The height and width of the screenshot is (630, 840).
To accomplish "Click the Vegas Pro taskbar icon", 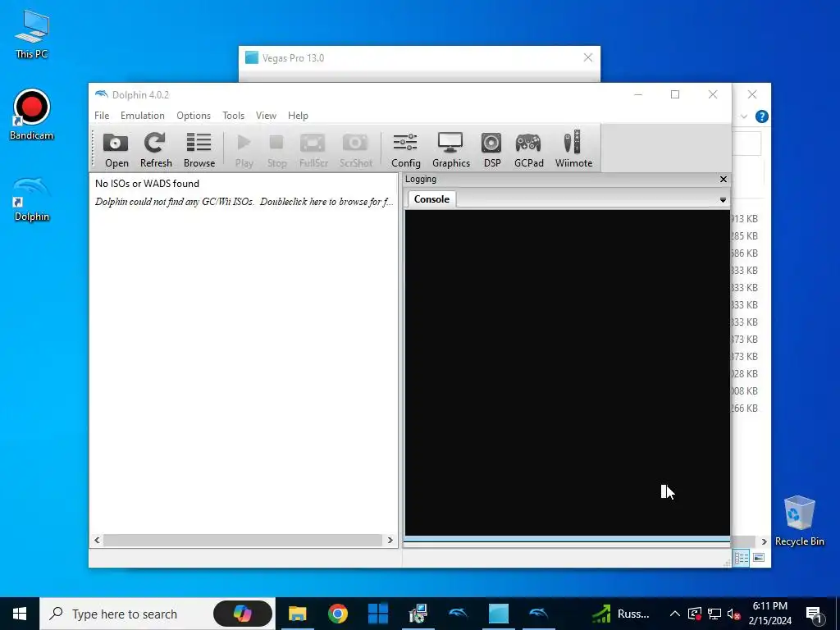I will point(498,614).
